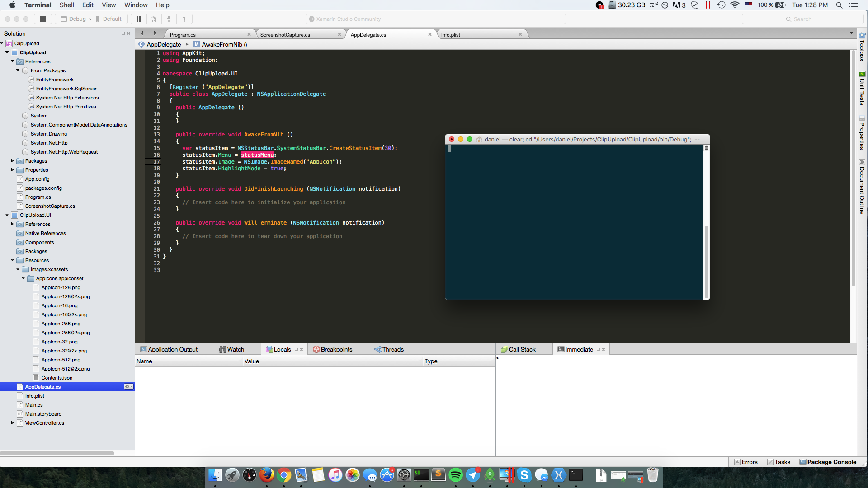This screenshot has height=488, width=868.
Task: Open the Properties side panel
Action: tap(862, 132)
